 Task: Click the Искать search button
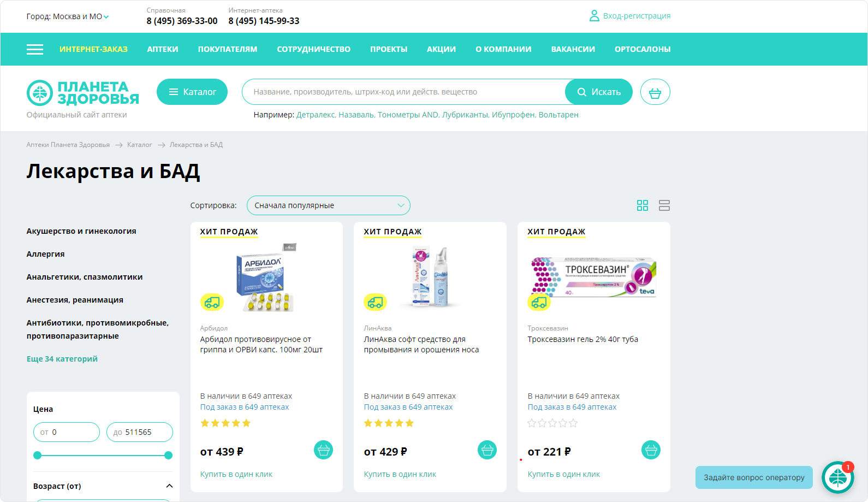click(599, 92)
